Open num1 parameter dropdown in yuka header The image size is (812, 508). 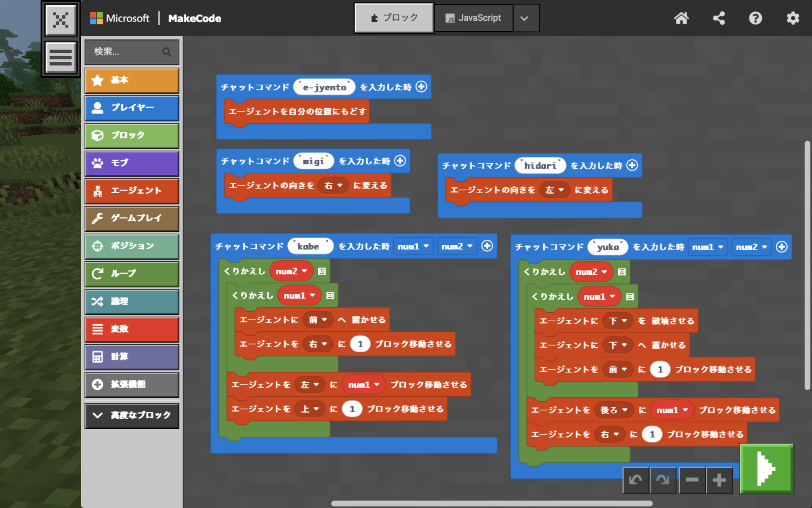708,247
